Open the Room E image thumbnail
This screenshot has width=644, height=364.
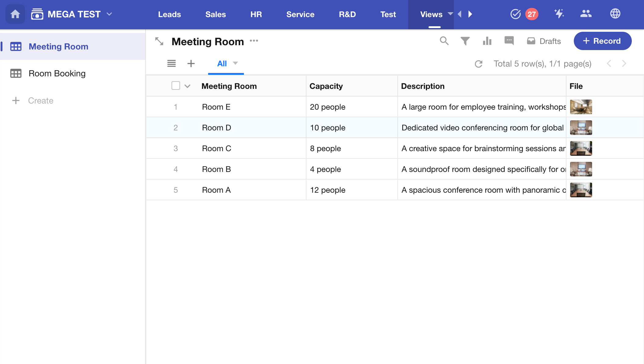[581, 107]
